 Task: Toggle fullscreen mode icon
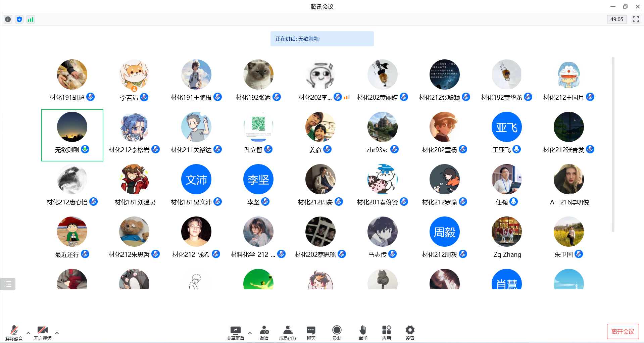click(636, 19)
